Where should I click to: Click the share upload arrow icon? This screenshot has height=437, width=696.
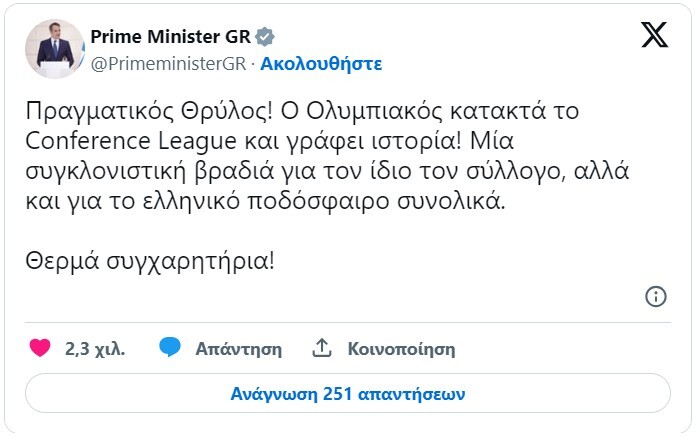pyautogui.click(x=322, y=349)
